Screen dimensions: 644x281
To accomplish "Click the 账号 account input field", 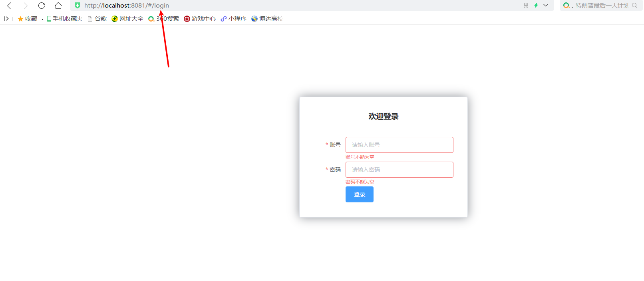I will tap(400, 145).
